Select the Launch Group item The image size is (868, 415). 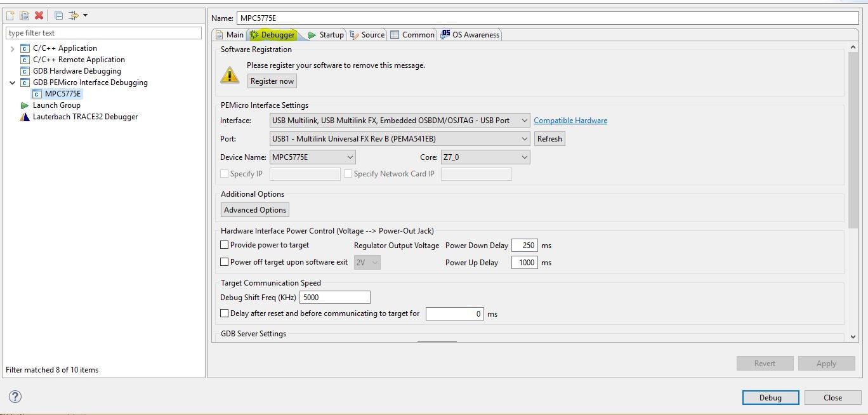coord(56,105)
